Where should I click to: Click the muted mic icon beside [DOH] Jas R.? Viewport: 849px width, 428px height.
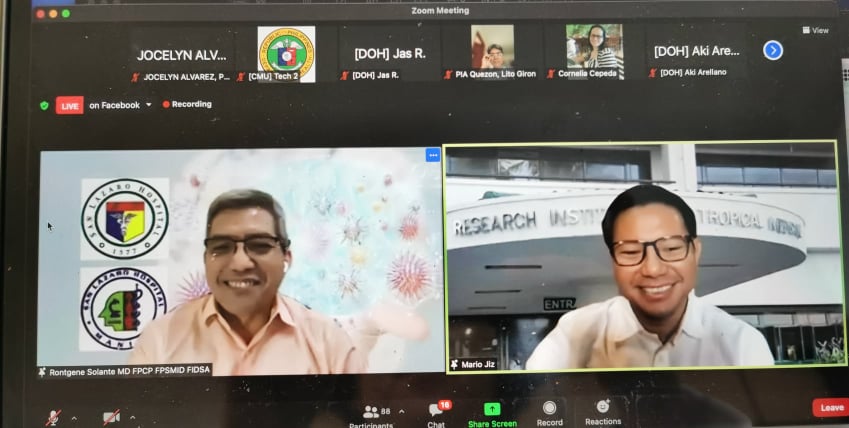click(x=344, y=75)
